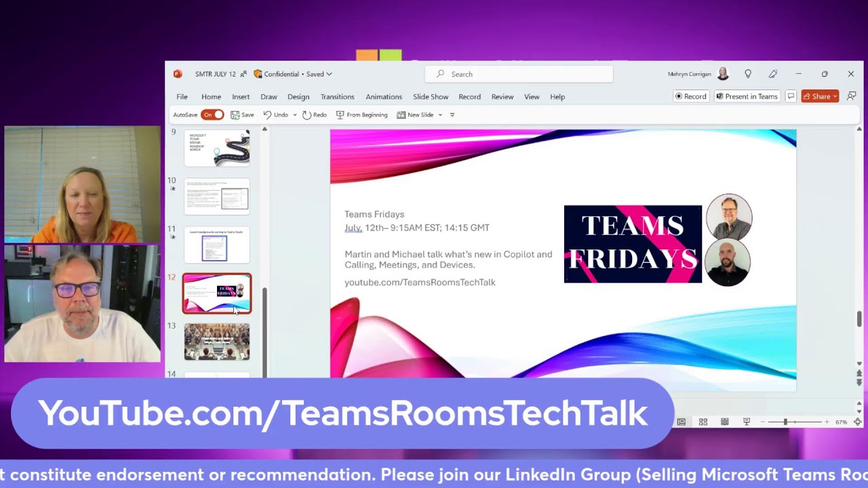This screenshot has width=868, height=488.
Task: Click zoom in plus button
Action: tap(827, 422)
